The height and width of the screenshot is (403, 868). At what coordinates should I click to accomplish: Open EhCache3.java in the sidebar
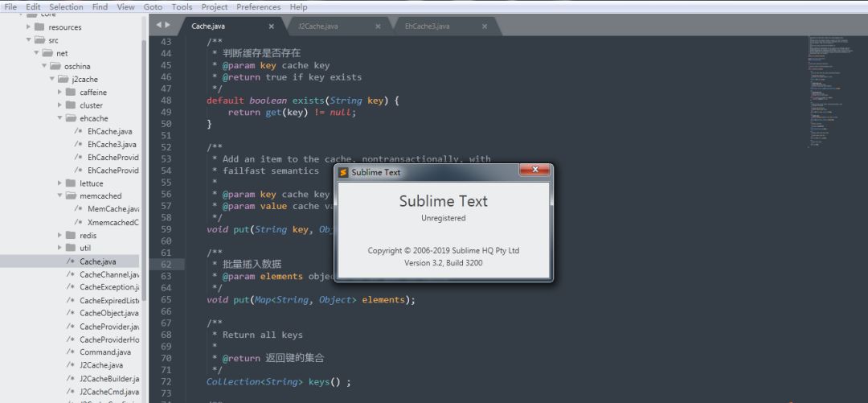pyautogui.click(x=112, y=144)
